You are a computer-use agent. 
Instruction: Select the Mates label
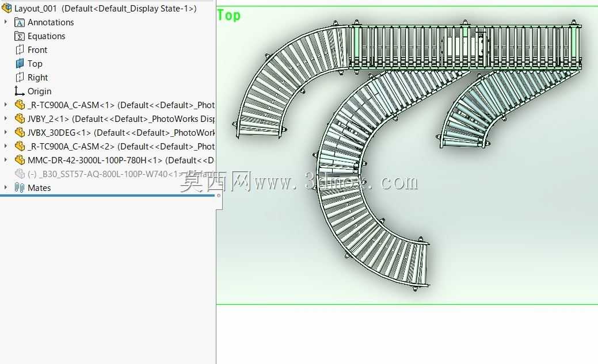(39, 187)
